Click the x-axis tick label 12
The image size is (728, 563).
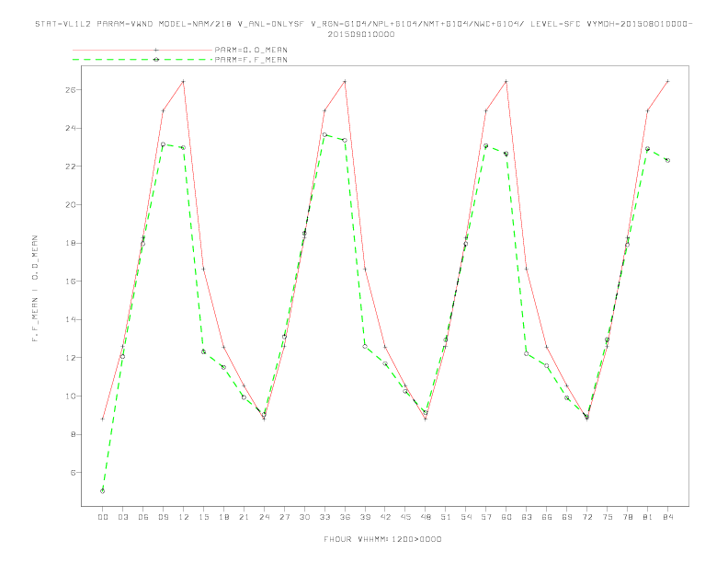[184, 517]
